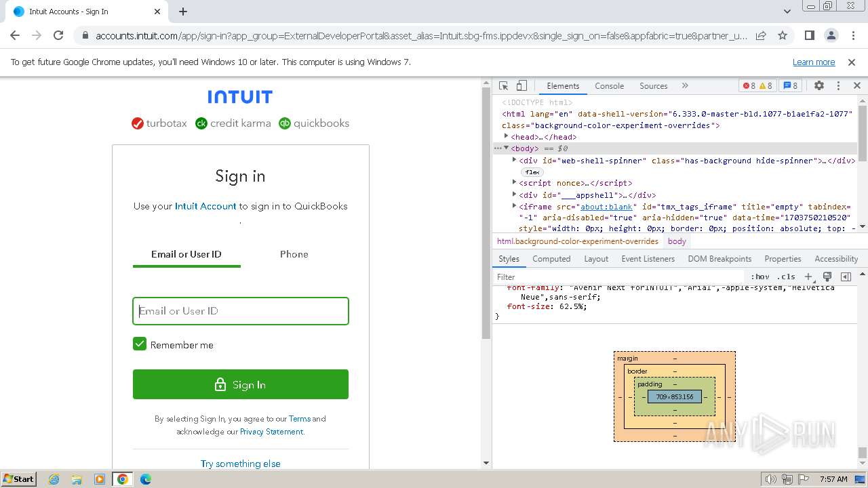Open the Event Listeners tab
Image resolution: width=868 pixels, height=488 pixels.
click(648, 259)
